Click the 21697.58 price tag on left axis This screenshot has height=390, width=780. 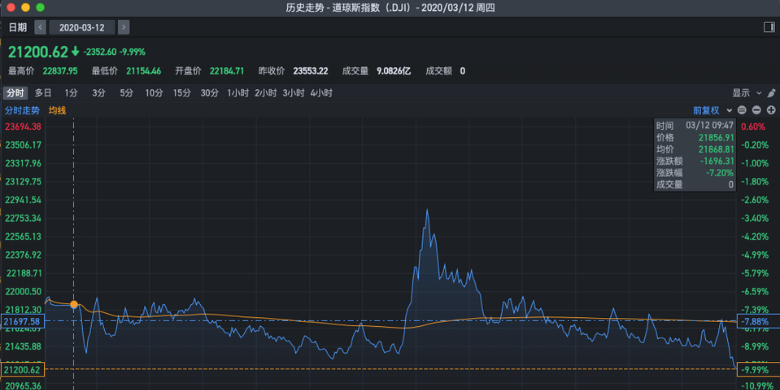pos(22,322)
